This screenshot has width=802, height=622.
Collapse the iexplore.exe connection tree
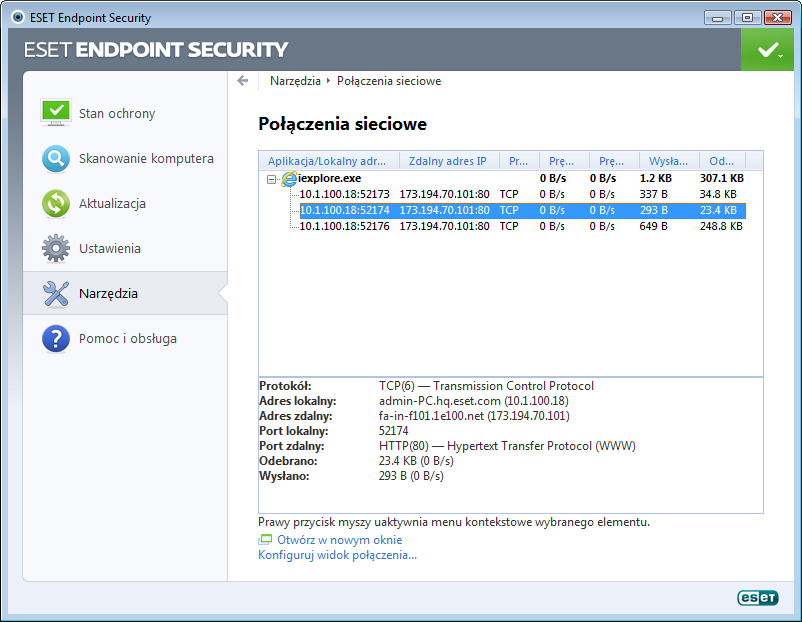point(272,179)
